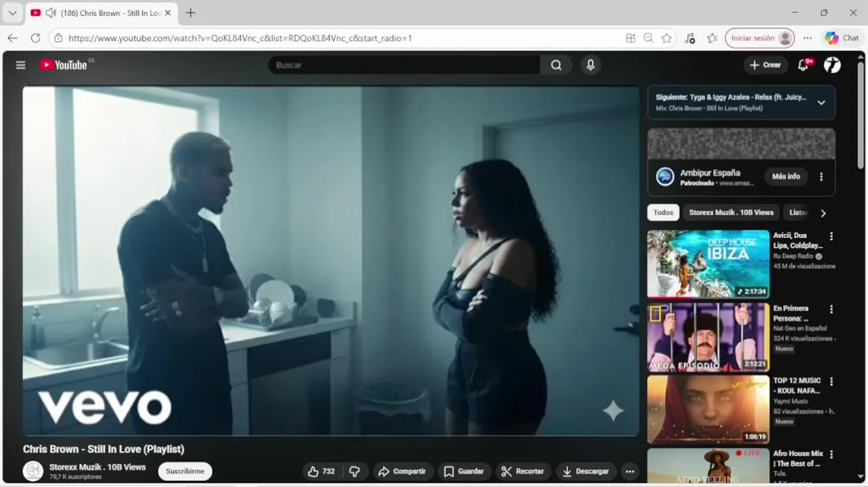Open split screen icon in address bar

tap(631, 39)
